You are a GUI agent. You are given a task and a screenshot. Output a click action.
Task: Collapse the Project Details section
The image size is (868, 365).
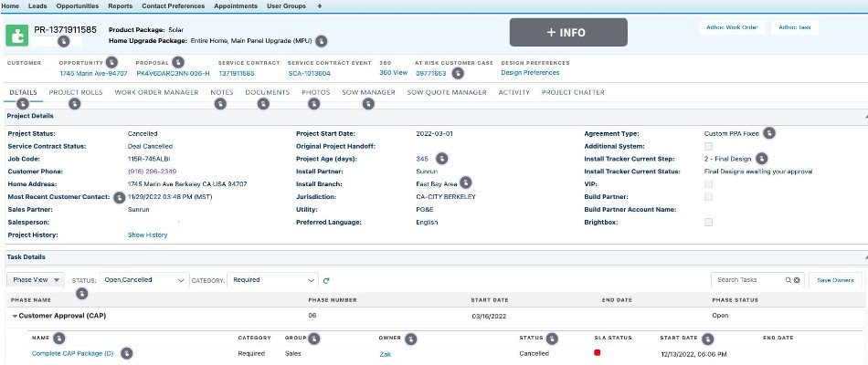864,117
